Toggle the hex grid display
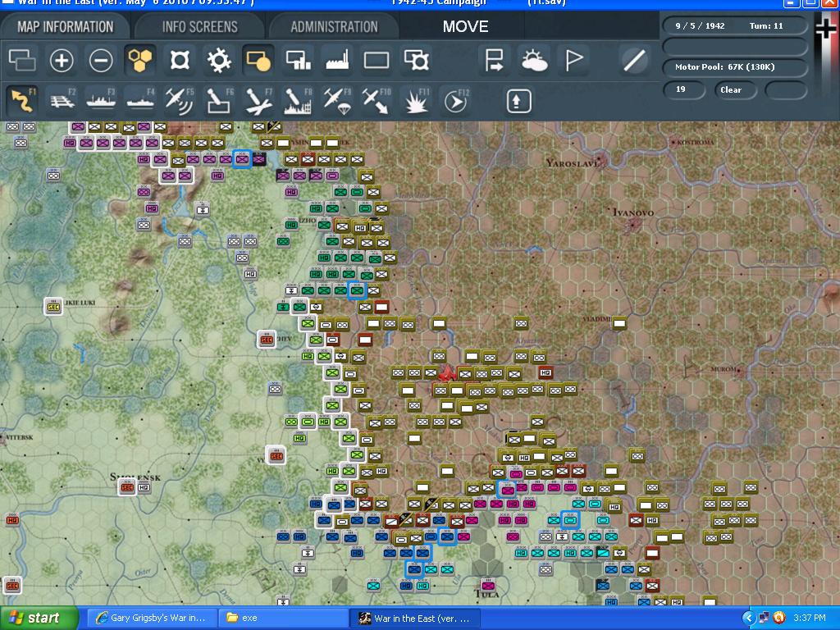840x630 pixels. [140, 60]
